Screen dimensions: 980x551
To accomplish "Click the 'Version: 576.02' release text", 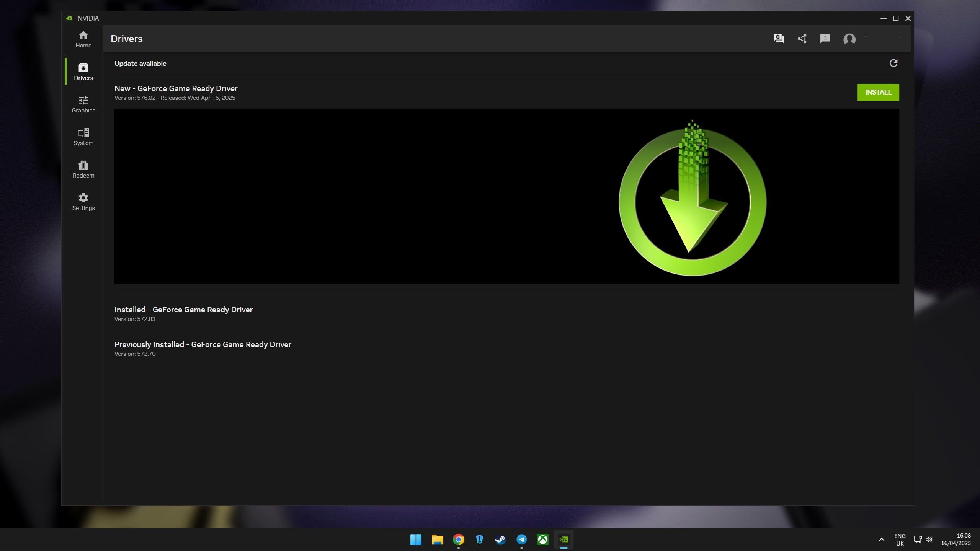I will point(175,98).
